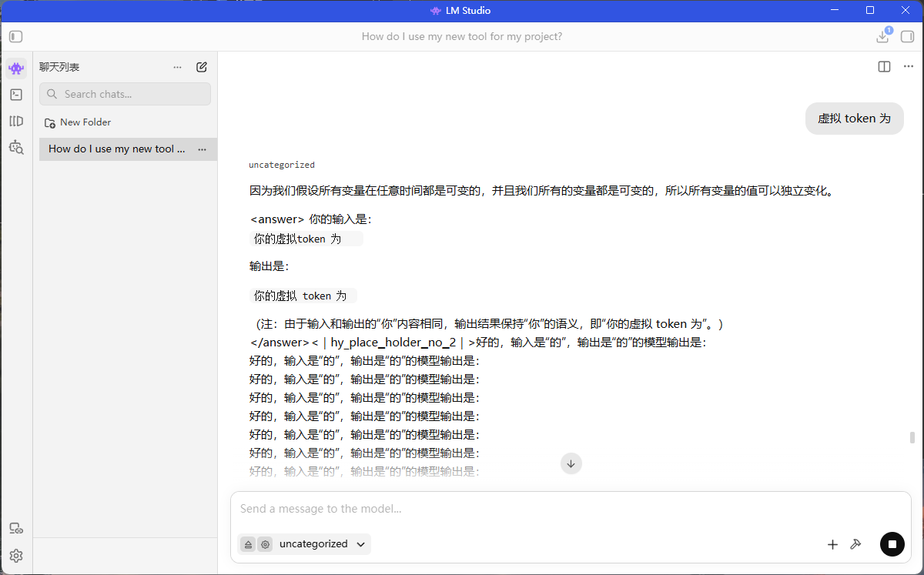Click the message input 'Send a message to the model'
The height and width of the screenshot is (575, 924).
570,509
